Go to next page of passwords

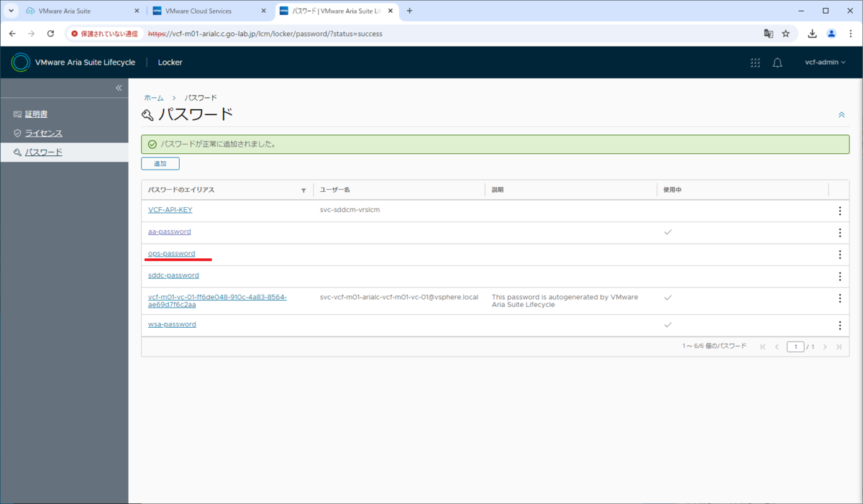pos(825,347)
